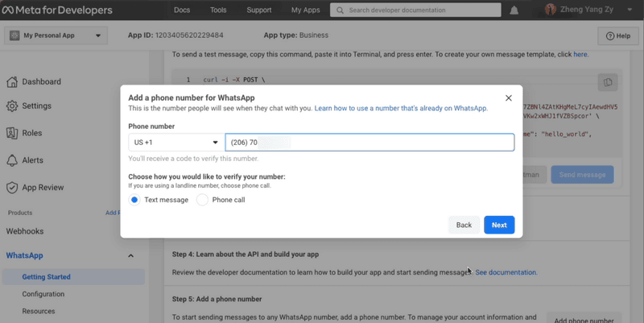
Task: Click the Next button in dialog
Action: (499, 225)
